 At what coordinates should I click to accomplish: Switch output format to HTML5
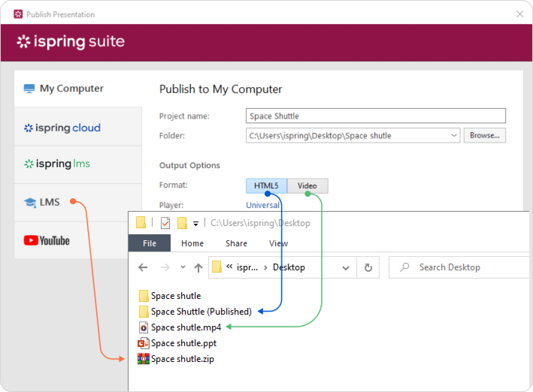(x=266, y=185)
